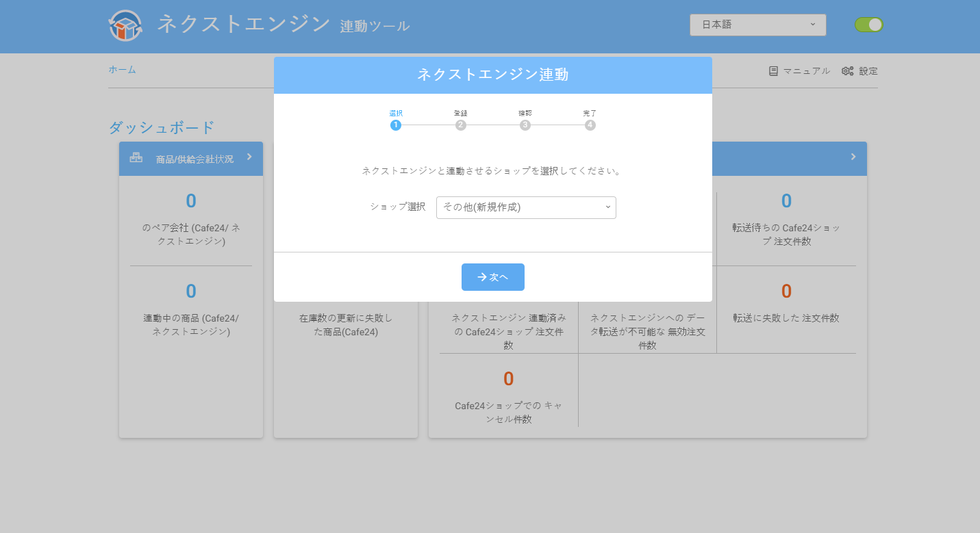Click the Cafe24ショップでの キャンセル件数 count
Image resolution: width=980 pixels, height=533 pixels.
coord(509,379)
